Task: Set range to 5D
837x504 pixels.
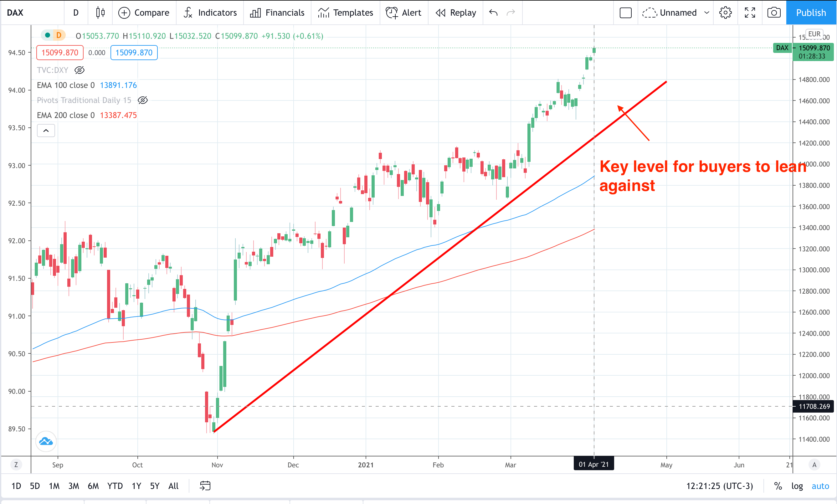Action: [35, 486]
